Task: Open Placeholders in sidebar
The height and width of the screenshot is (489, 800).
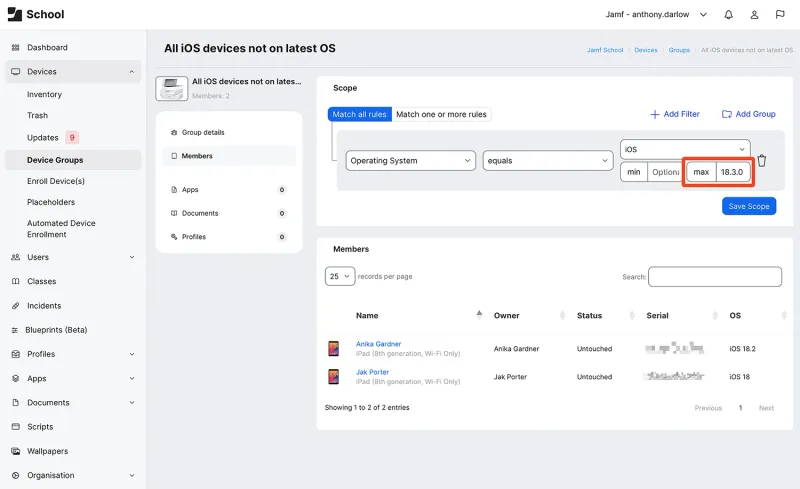Action: pos(51,202)
